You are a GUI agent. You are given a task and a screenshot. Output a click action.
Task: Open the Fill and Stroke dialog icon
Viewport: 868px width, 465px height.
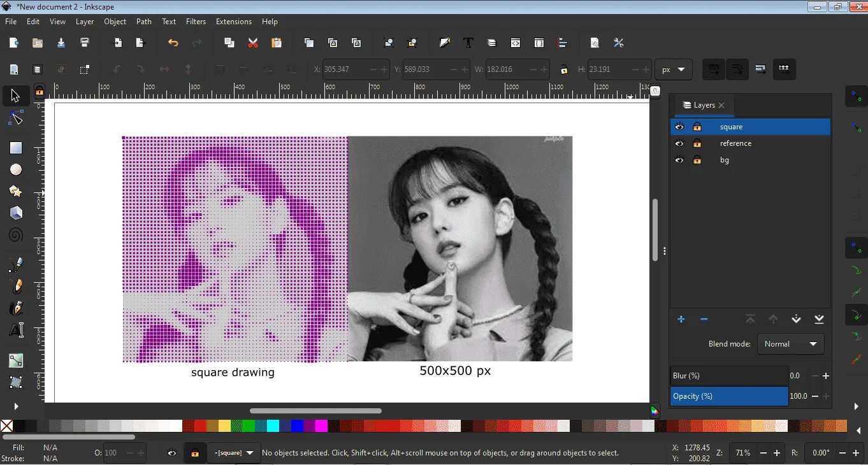445,43
